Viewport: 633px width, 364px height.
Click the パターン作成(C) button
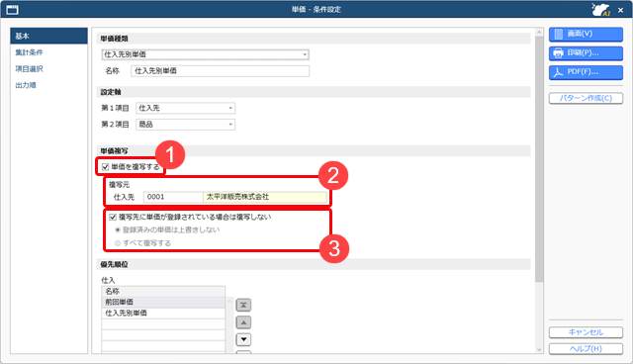tap(586, 98)
